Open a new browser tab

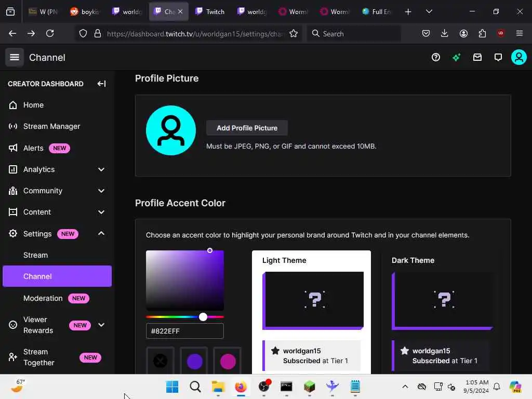(x=408, y=11)
